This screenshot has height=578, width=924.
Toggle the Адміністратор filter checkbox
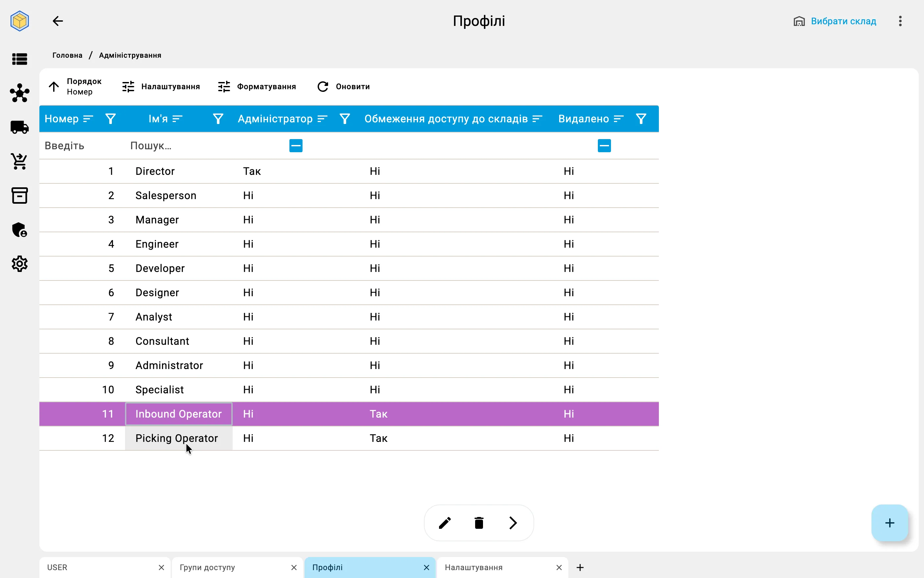coord(296,146)
